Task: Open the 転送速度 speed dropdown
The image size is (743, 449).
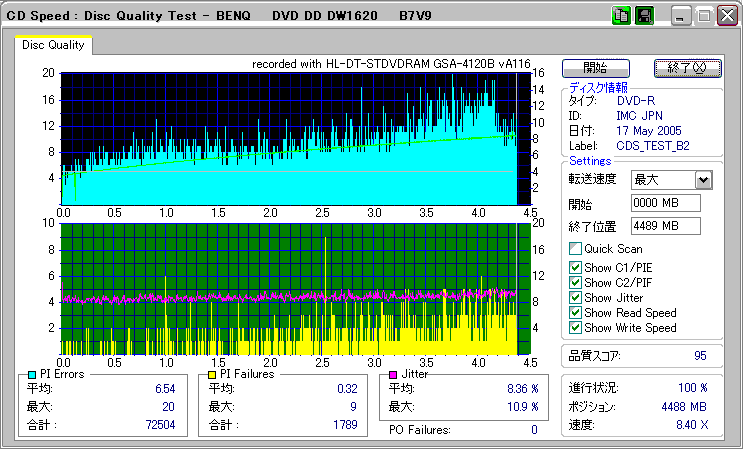Action: coord(703,180)
